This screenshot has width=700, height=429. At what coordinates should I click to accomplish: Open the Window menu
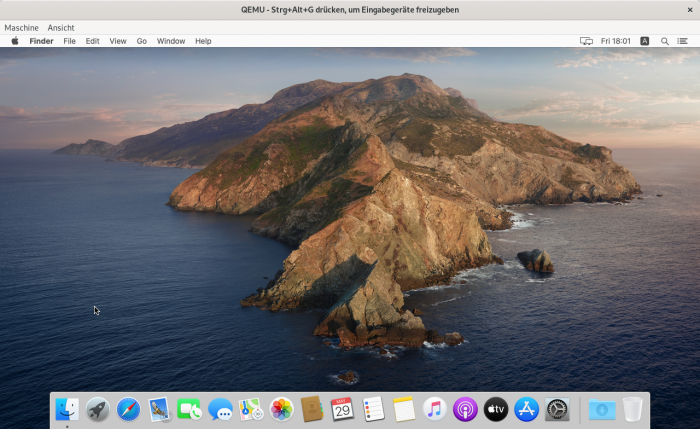tap(171, 41)
